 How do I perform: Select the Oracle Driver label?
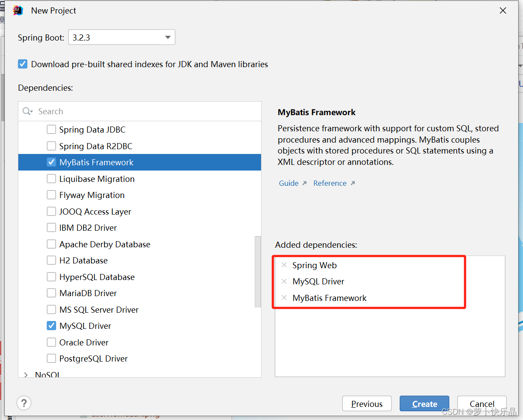click(84, 342)
